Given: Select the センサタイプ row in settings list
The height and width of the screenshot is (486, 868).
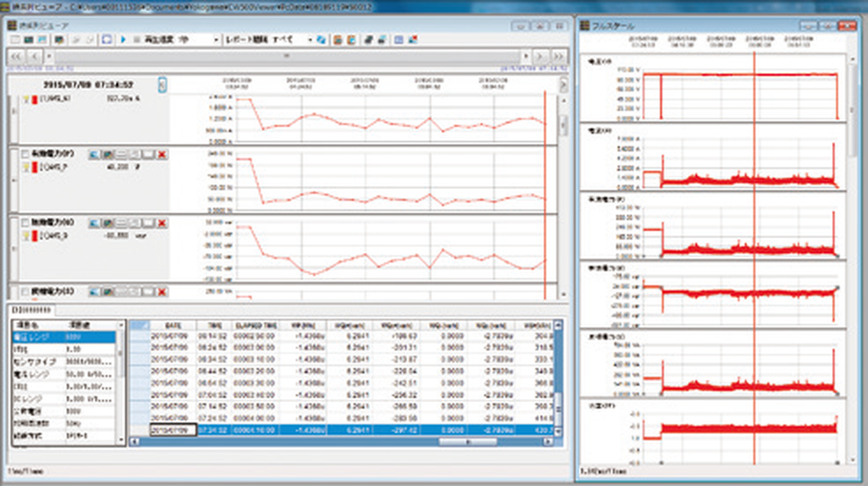Looking at the screenshot, I should click(x=63, y=362).
